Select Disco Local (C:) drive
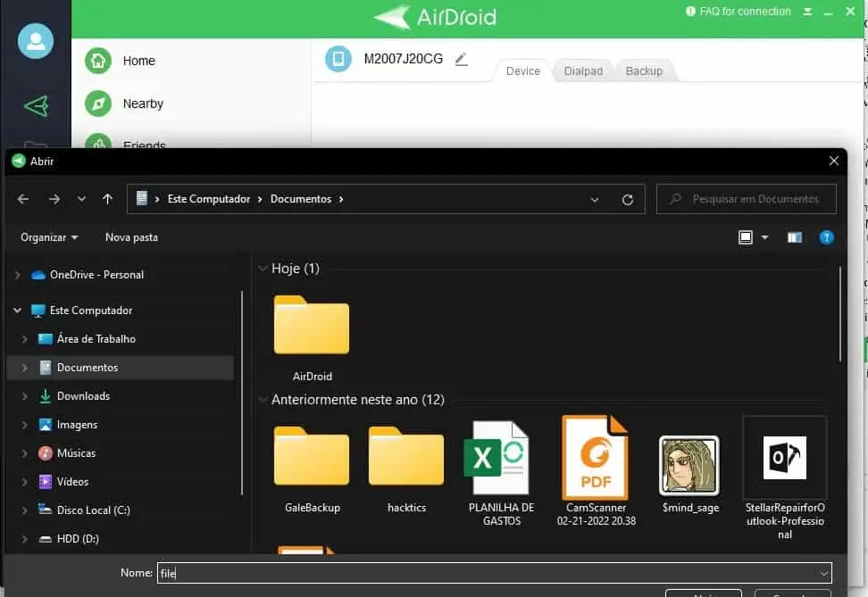The width and height of the screenshot is (868, 597). click(x=93, y=510)
